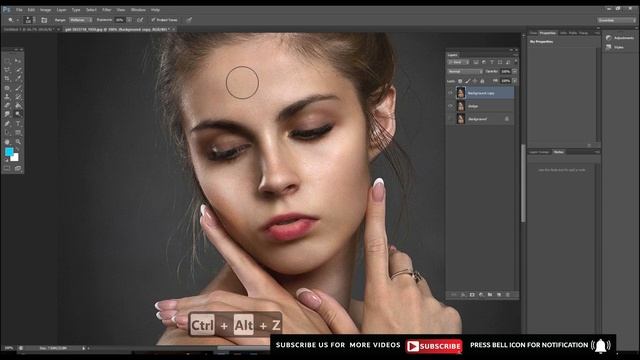Screen dimensions: 640x360
Task: Toggle lock image pixels
Action: 468,81
